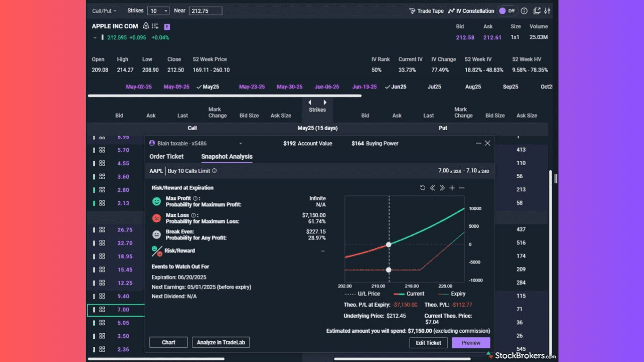Open option chain settings sliders icon
The height and width of the screenshot is (362, 644).
547,11
